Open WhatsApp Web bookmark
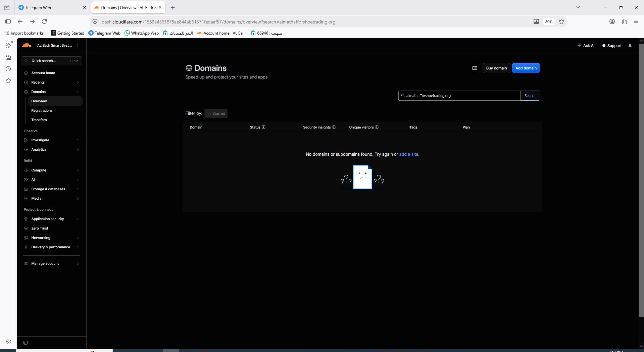 [x=142, y=33]
